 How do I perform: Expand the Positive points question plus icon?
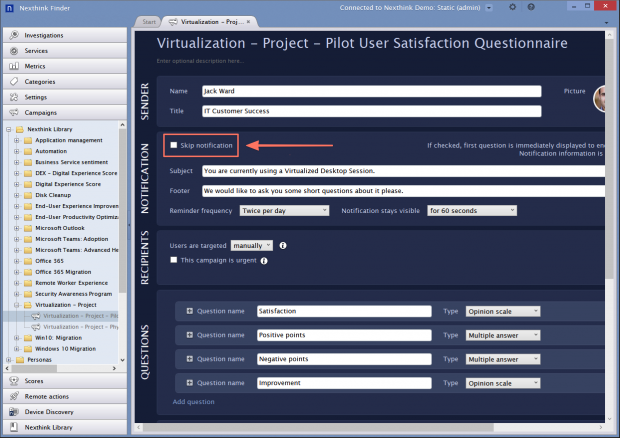coord(189,335)
